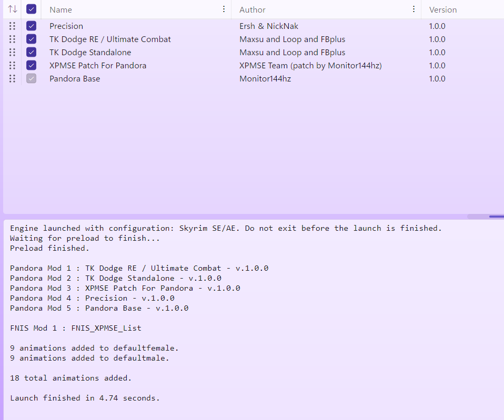The image size is (504, 420).
Task: Click log line about defaultmale animations
Action: point(89,357)
